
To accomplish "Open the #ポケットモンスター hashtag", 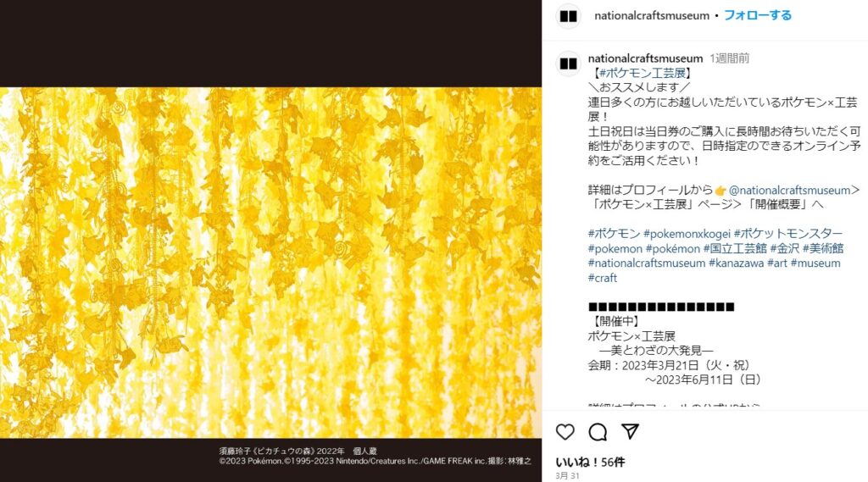I will [788, 234].
